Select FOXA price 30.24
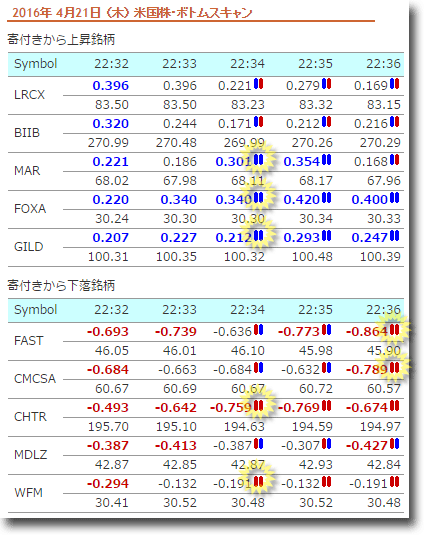Viewport: 426px width, 535px height. tap(112, 219)
